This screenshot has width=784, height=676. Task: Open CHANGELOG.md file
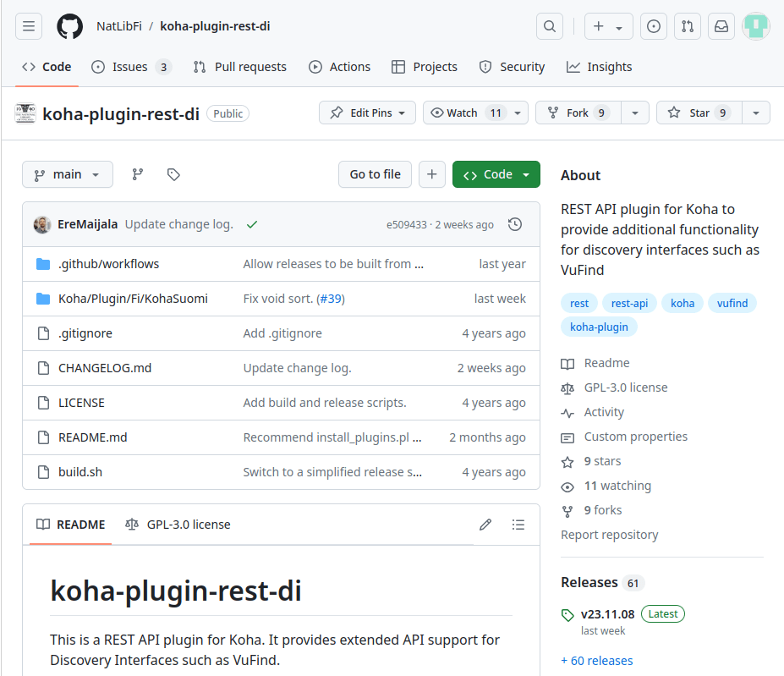(105, 368)
